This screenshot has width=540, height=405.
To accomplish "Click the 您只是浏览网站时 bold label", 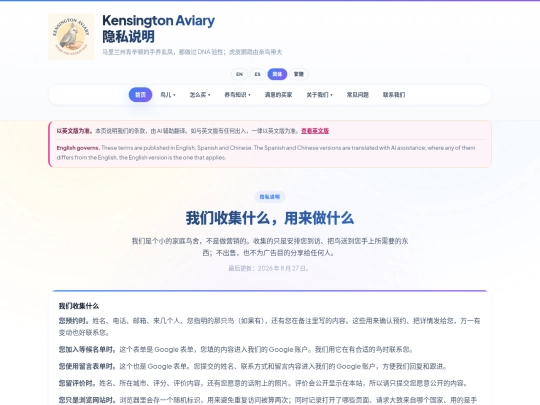I will tap(87, 400).
